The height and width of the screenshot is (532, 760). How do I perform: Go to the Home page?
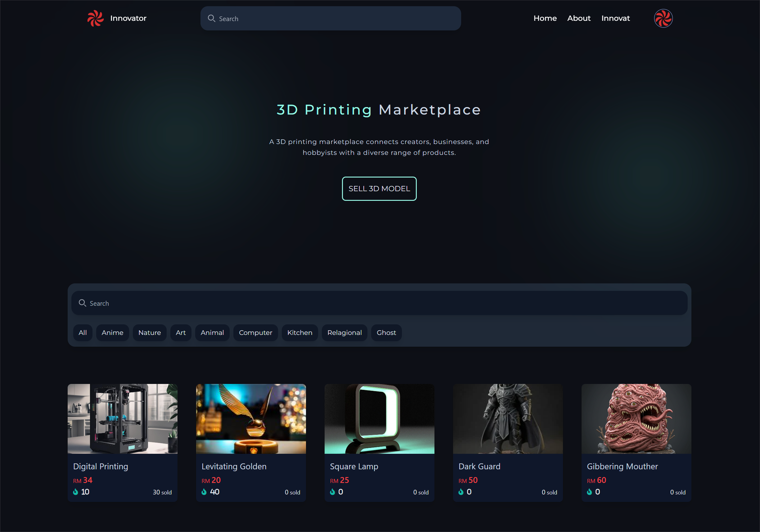[x=545, y=18]
